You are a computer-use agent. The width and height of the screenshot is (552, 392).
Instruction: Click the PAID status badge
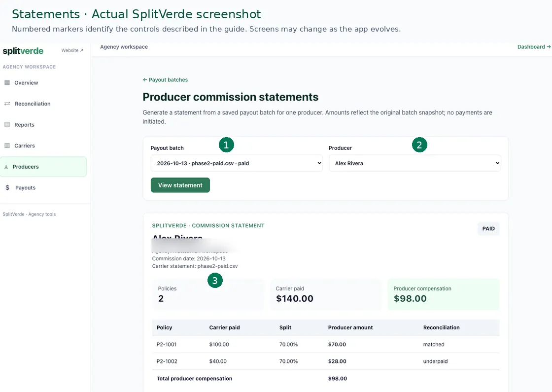(488, 229)
